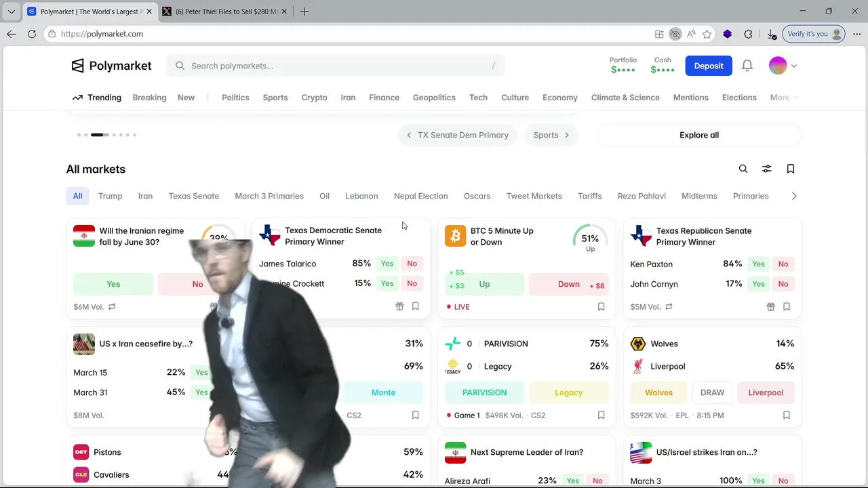This screenshot has height=488, width=868.
Task: Open the Portfolio balance
Action: [x=623, y=65]
